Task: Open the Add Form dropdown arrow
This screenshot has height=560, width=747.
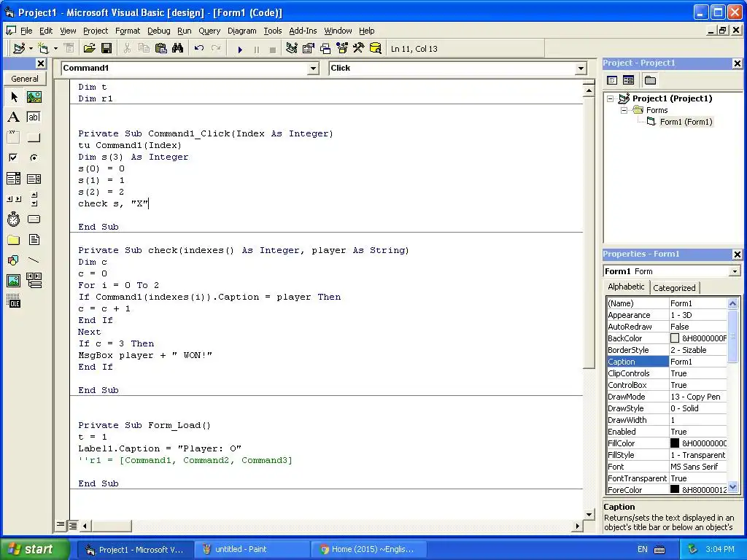Action: pyautogui.click(x=55, y=49)
